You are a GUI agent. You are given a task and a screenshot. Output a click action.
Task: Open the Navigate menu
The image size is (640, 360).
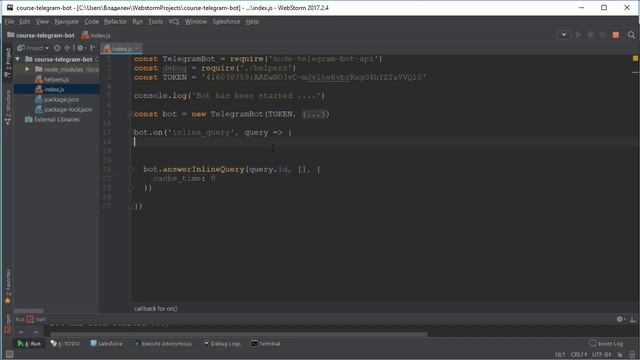[x=67, y=22]
